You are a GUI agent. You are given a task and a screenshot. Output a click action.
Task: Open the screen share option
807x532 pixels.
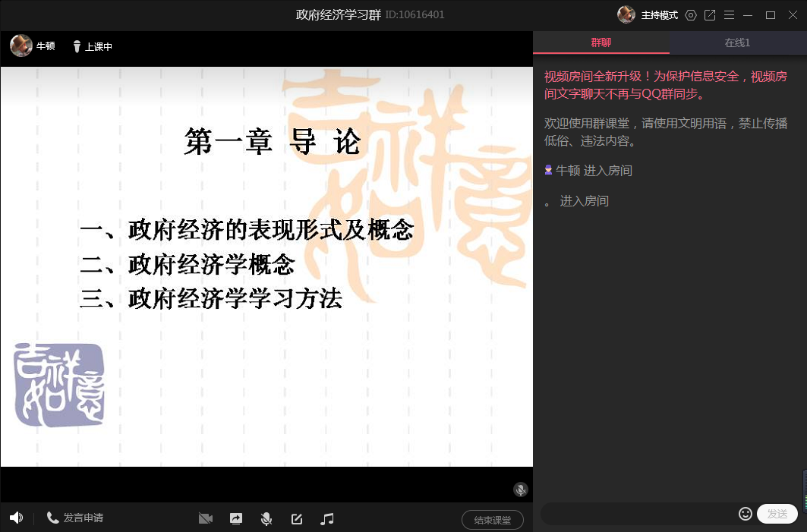(236, 519)
